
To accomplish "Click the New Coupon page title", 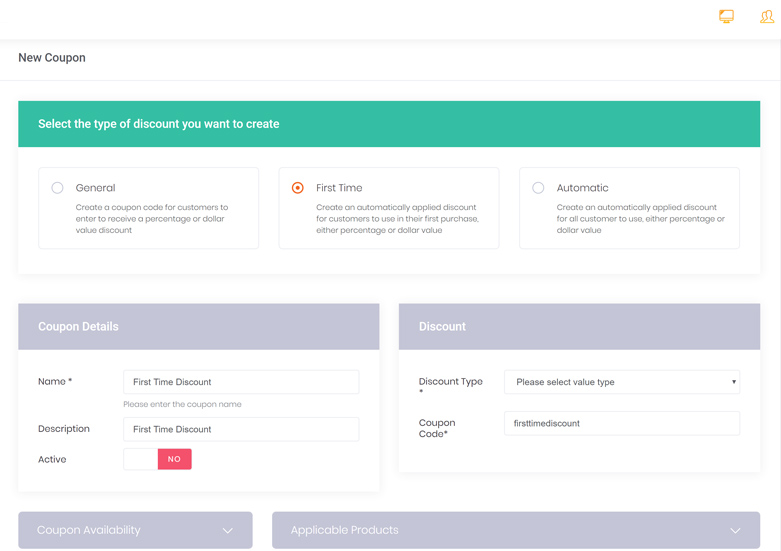I will click(52, 58).
